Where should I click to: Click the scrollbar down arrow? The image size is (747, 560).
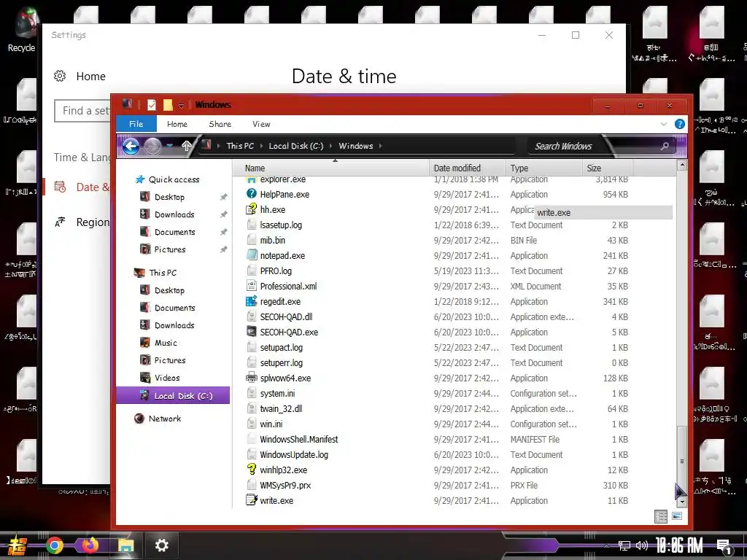pyautogui.click(x=682, y=502)
